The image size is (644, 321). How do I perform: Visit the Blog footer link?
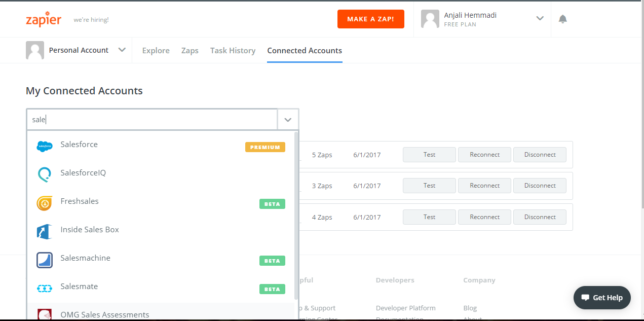pyautogui.click(x=470, y=308)
